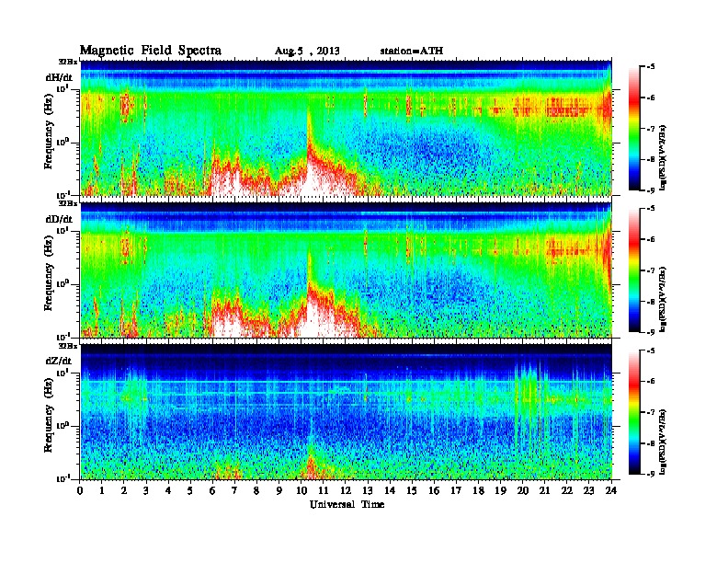The height and width of the screenshot is (563, 728).
Task: Click the 'Universal Time' axis title
Action: coord(347,504)
